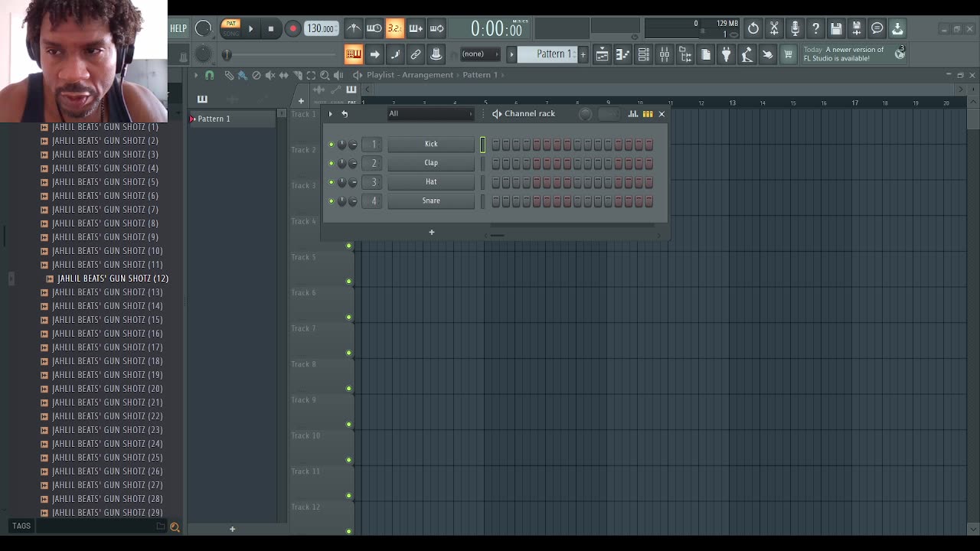Toggle the orange Playlist view button
Image resolution: width=980 pixels, height=551 pixels.
pyautogui.click(x=353, y=54)
